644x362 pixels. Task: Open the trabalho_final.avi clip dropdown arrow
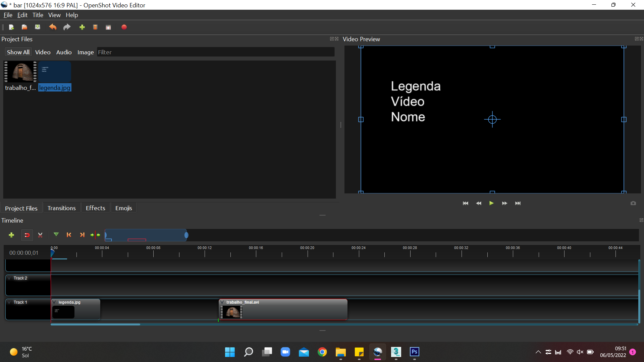[x=222, y=302]
